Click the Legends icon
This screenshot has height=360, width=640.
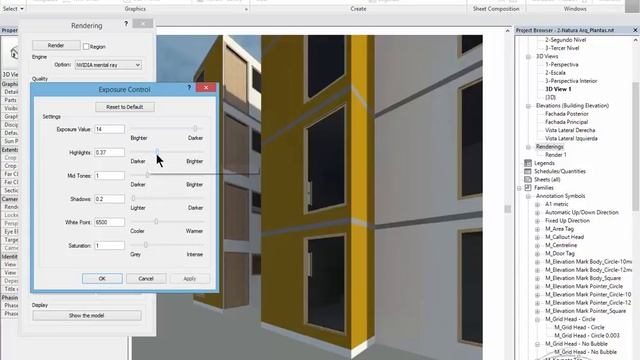528,163
